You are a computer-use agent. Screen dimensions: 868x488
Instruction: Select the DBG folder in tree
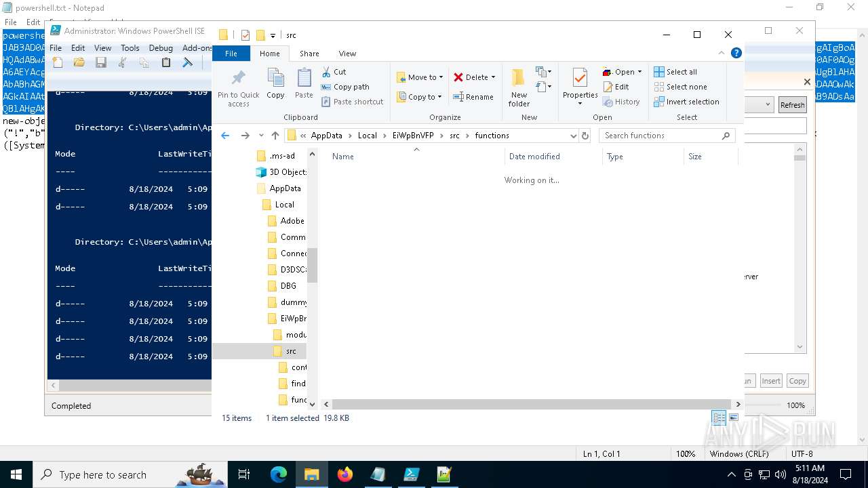[288, 286]
